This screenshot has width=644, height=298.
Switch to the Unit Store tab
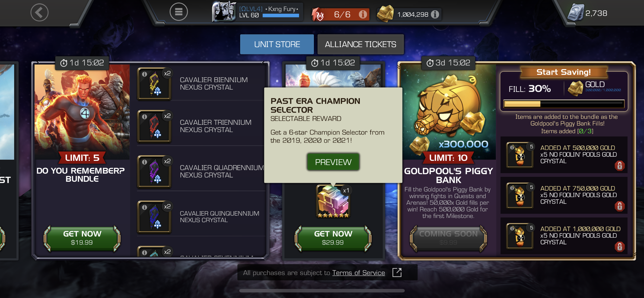click(x=277, y=44)
